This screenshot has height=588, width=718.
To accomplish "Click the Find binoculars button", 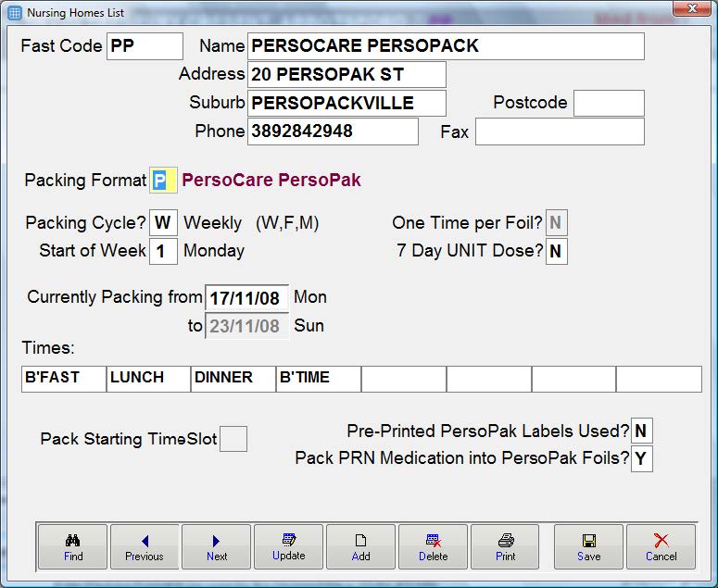I will [73, 547].
